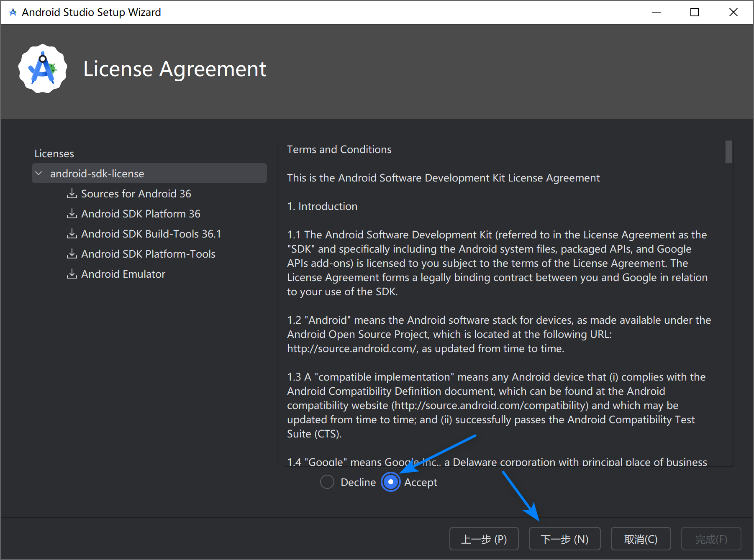The width and height of the screenshot is (754, 560).
Task: Select Android SDK Platform-Tools license entry
Action: 148,254
